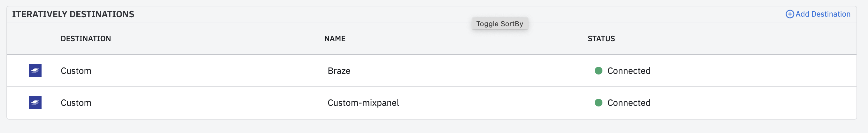The image size is (868, 133).
Task: Toggle sort on the STATUS column header
Action: click(601, 39)
